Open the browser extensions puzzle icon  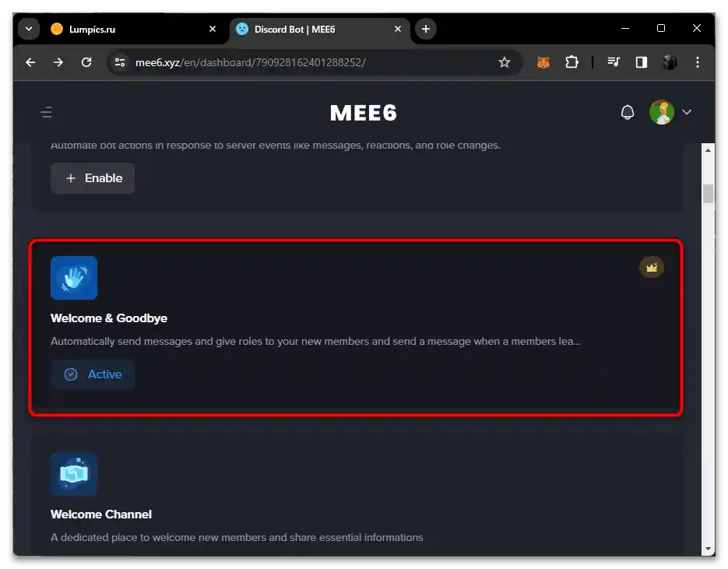572,62
